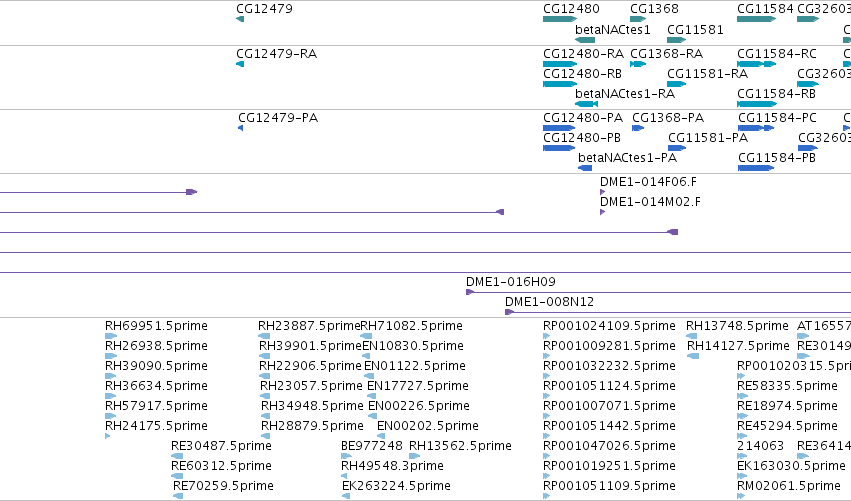The width and height of the screenshot is (851, 501).
Task: Select EST RH23057.5prime
Action: coord(311,386)
